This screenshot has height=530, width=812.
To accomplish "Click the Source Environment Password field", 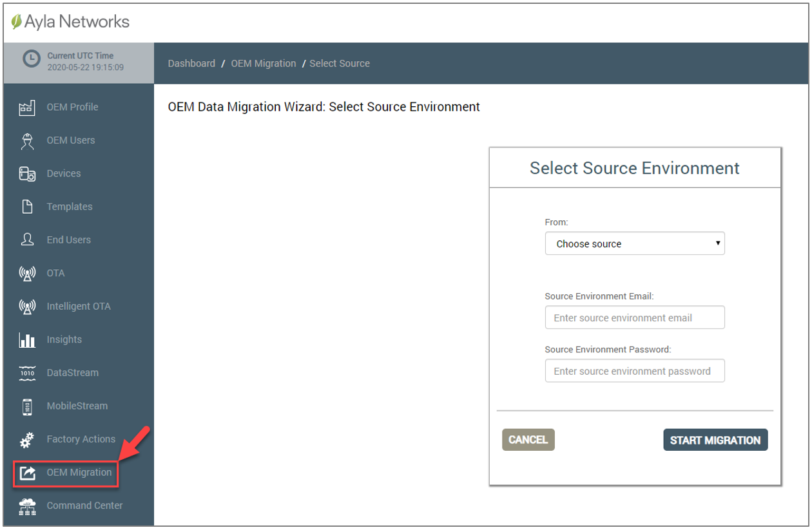I will pos(635,371).
